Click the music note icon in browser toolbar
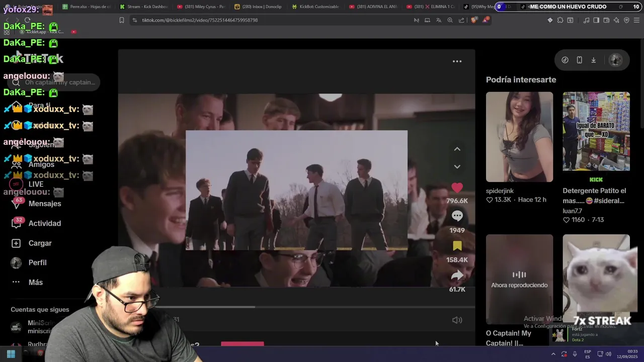The width and height of the screenshot is (644, 362). [x=586, y=20]
